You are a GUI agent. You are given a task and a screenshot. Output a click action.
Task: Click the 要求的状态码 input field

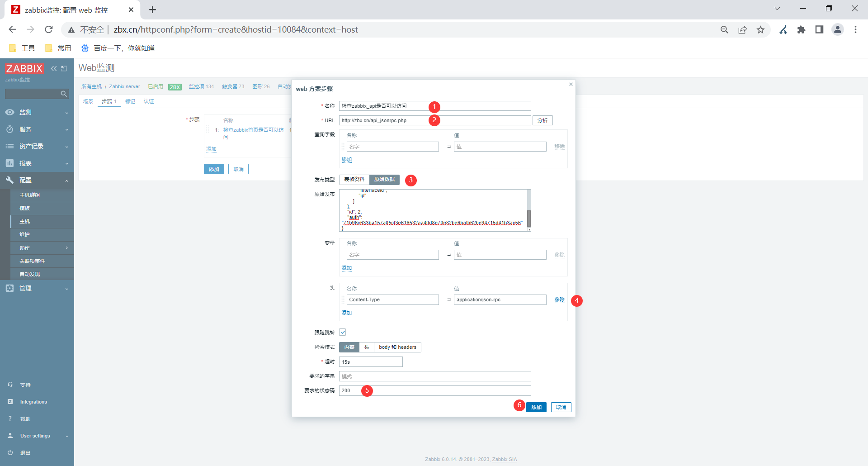click(435, 390)
